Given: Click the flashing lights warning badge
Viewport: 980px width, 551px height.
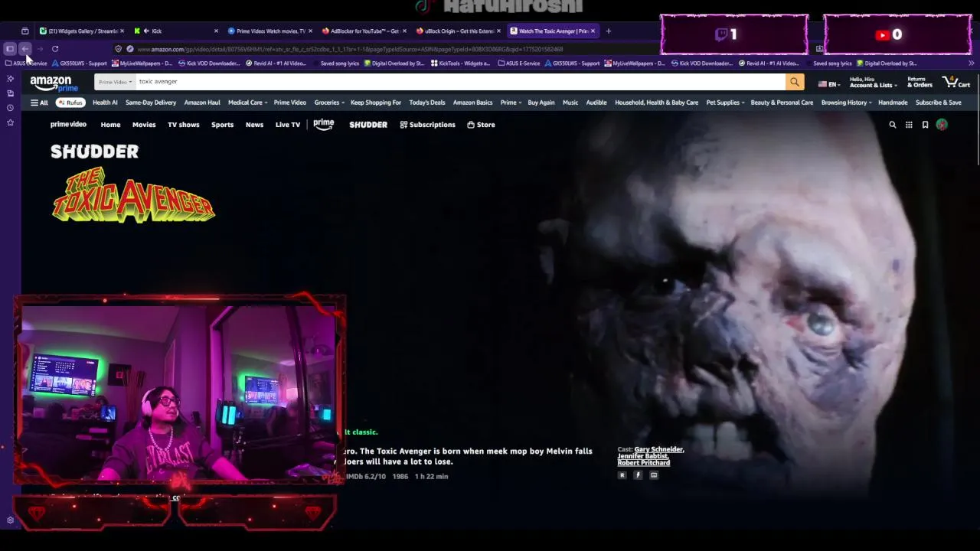Looking at the screenshot, I should click(x=638, y=475).
